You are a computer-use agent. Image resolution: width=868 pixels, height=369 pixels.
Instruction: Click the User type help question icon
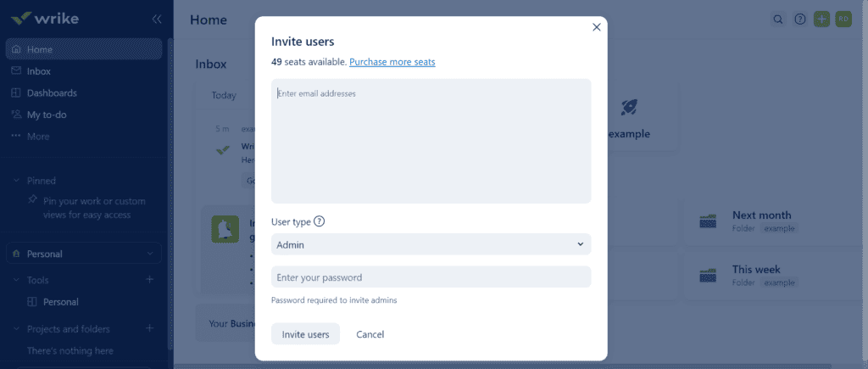(319, 221)
